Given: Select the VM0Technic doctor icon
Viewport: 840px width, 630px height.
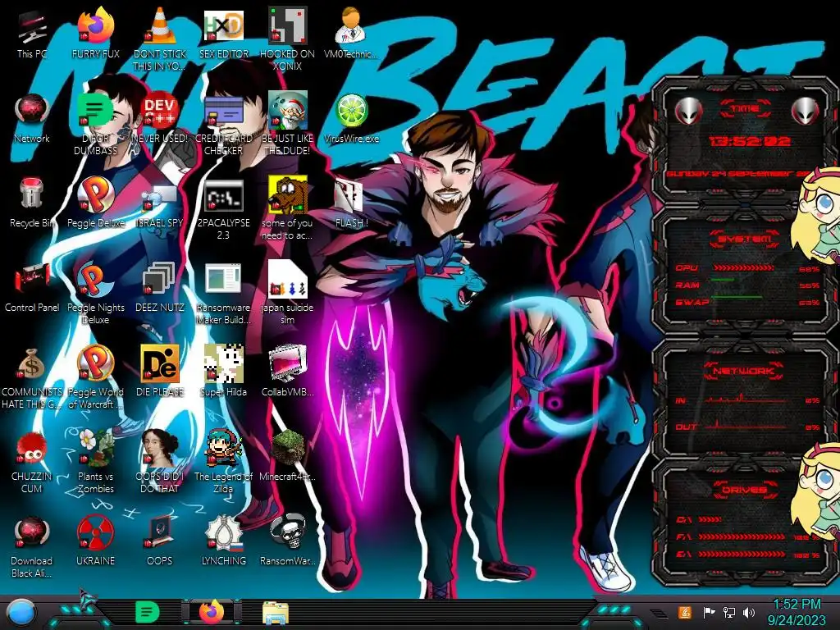Looking at the screenshot, I should coord(351,25).
